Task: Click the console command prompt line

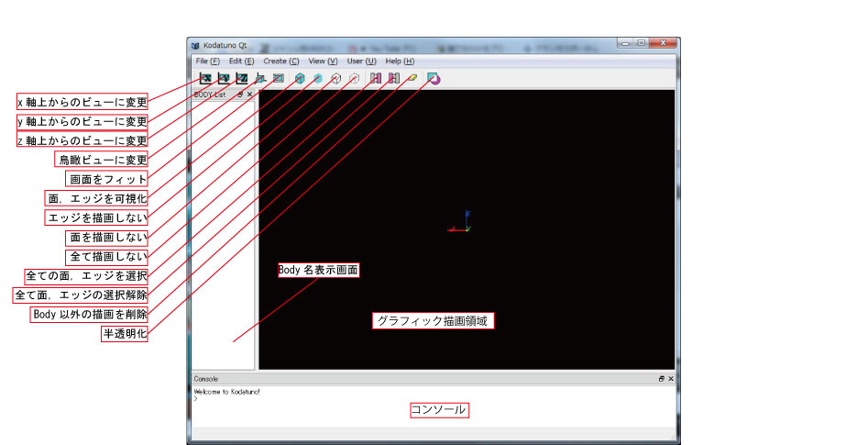Action: (x=196, y=398)
